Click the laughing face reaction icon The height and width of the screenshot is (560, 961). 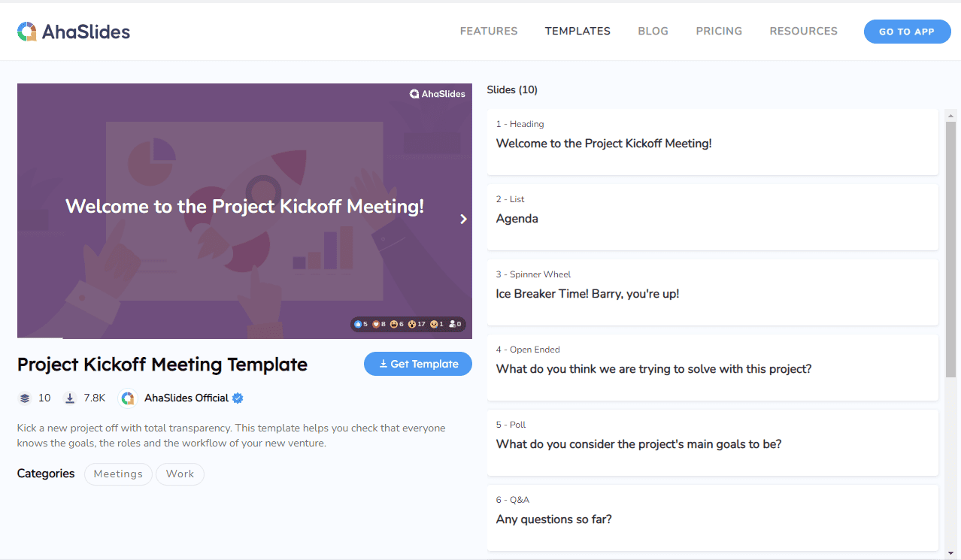(x=393, y=324)
